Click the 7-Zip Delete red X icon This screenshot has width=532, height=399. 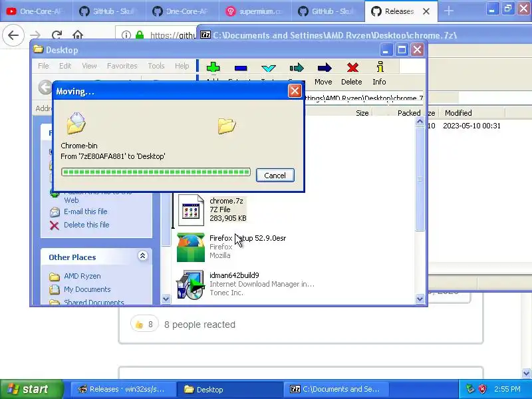click(352, 68)
